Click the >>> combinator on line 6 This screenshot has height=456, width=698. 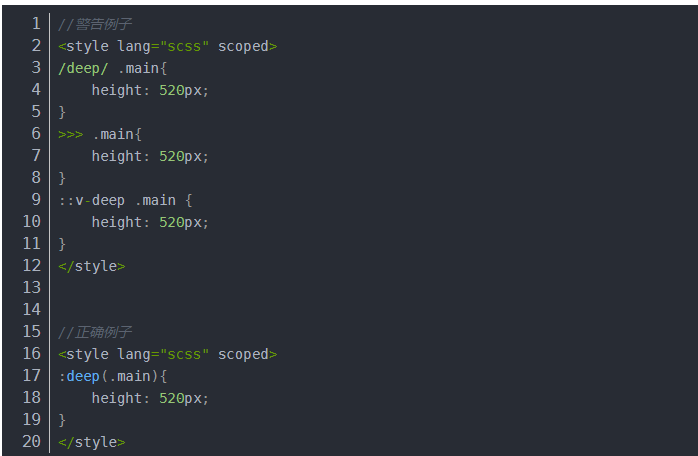[x=71, y=134]
